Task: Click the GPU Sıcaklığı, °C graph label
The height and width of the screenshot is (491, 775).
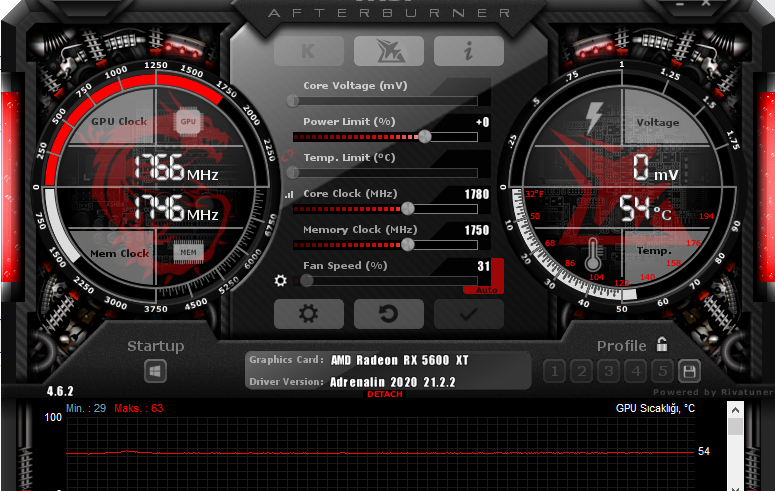Action: [x=655, y=408]
